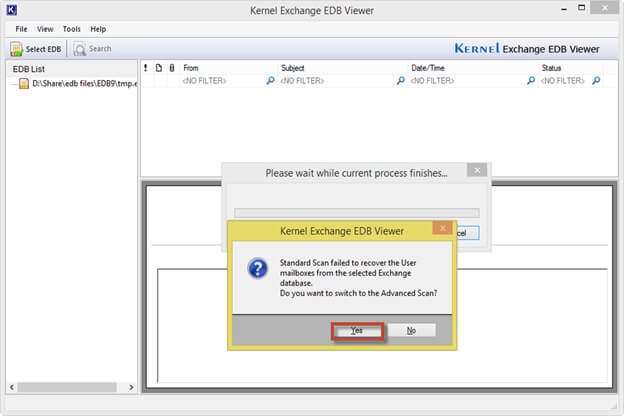
Task: Click the From filter search icon
Action: coord(270,80)
